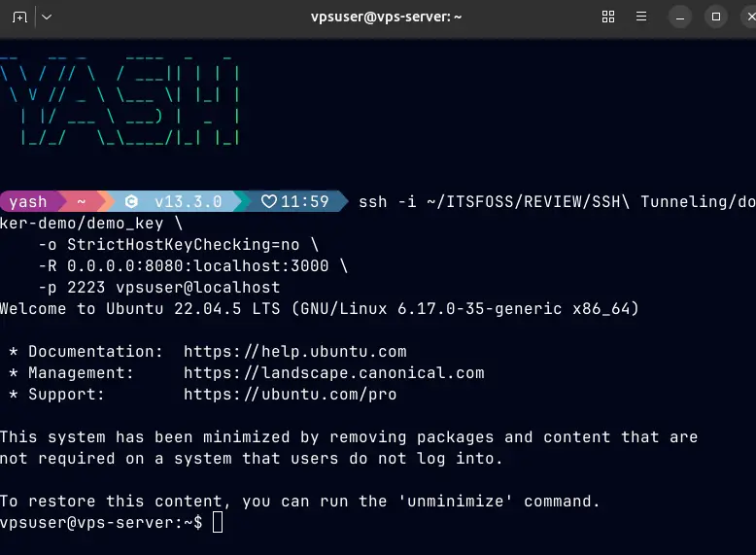Click the Support: label
756x555 pixels.
pyautogui.click(x=66, y=395)
